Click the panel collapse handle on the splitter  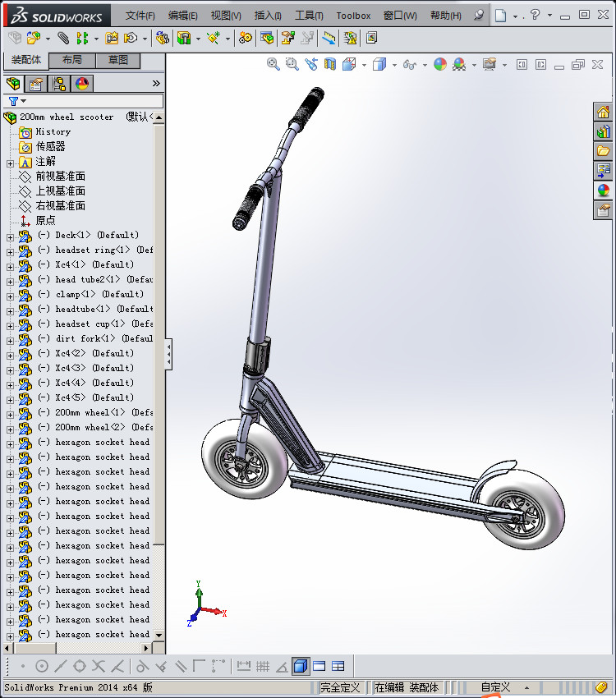168,355
